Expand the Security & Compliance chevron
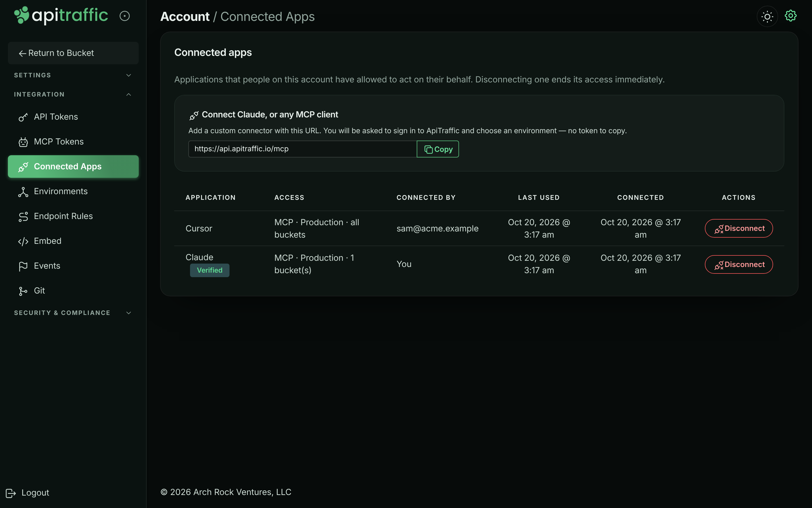This screenshot has height=508, width=812. [129, 313]
